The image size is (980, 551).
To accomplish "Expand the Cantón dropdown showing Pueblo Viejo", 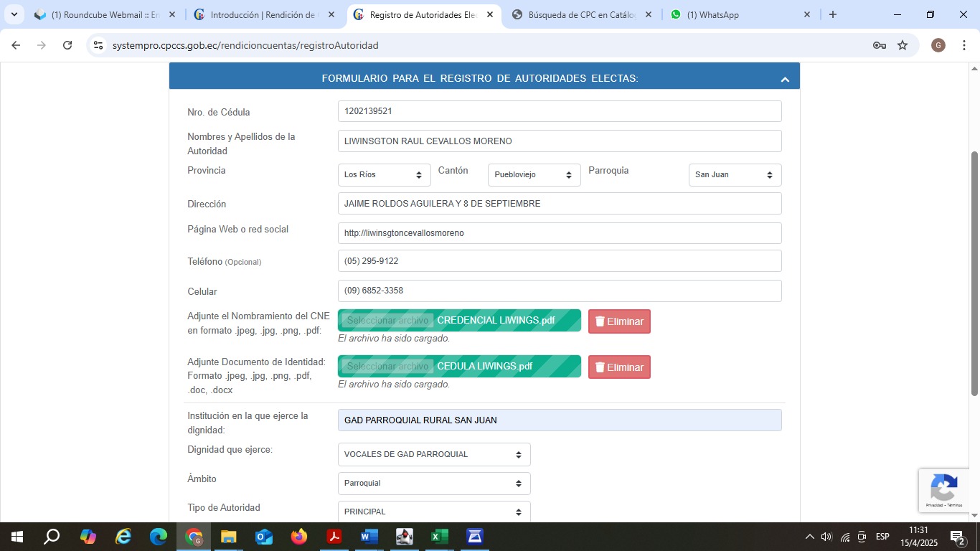I will point(534,175).
